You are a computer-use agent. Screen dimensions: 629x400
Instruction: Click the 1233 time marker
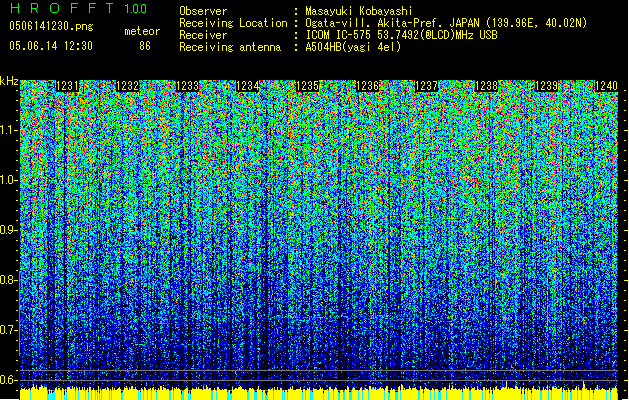pyautogui.click(x=188, y=87)
